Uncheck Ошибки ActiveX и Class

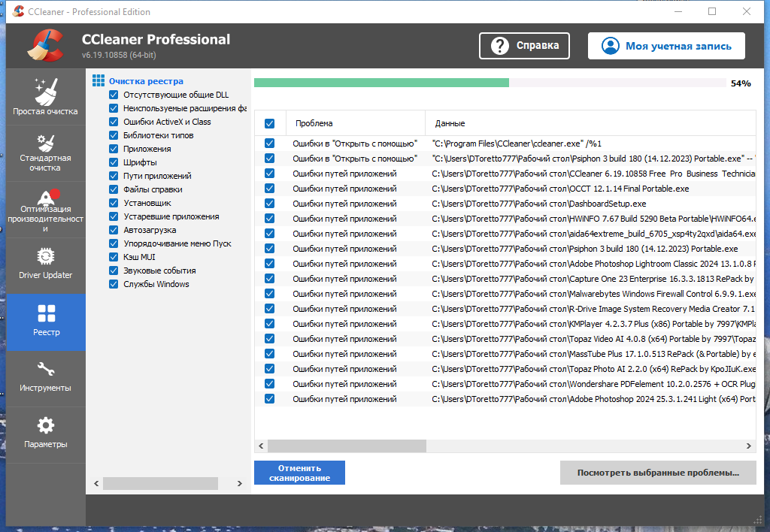coord(114,122)
